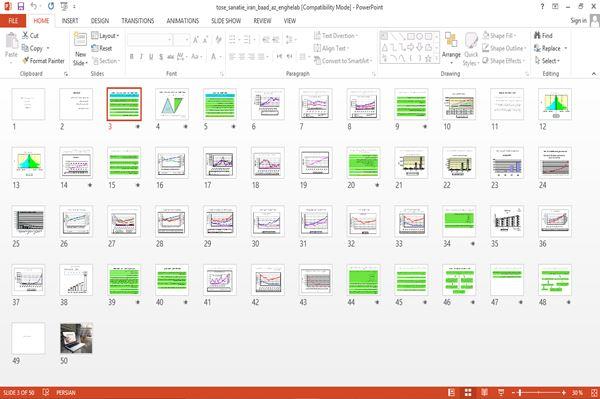The height and width of the screenshot is (399, 600).
Task: Click the Save icon in quick access toolbar
Action: coord(21,6)
